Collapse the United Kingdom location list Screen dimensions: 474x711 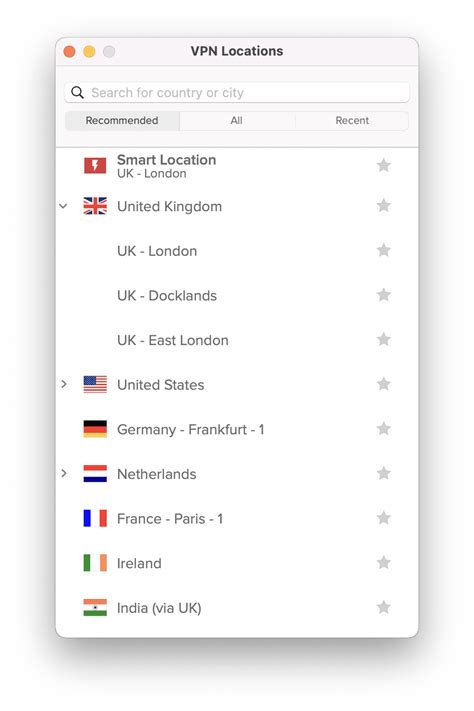click(x=64, y=206)
